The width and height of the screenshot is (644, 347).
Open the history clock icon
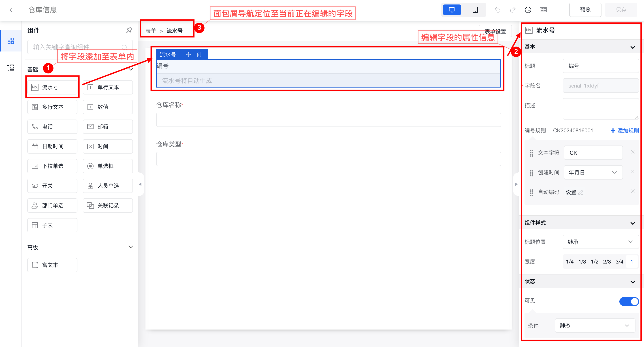528,10
